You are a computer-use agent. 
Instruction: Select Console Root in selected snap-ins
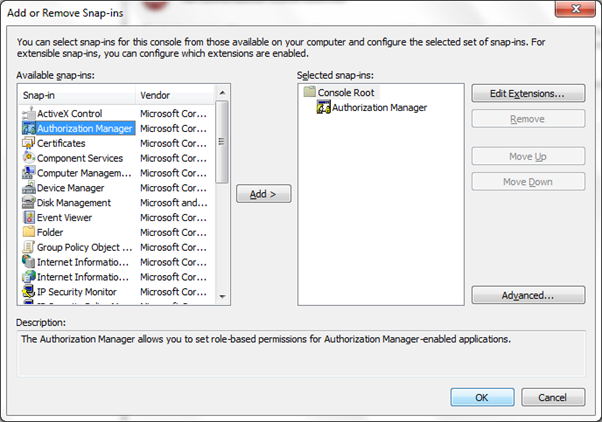pyautogui.click(x=346, y=93)
